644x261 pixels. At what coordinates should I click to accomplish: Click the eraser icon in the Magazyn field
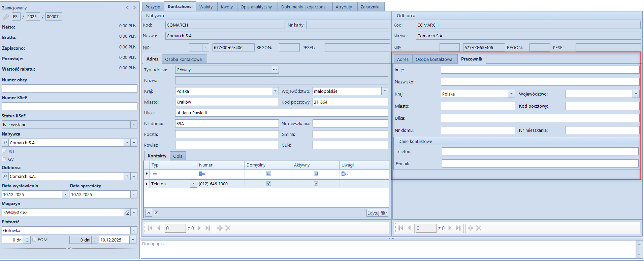point(127,212)
